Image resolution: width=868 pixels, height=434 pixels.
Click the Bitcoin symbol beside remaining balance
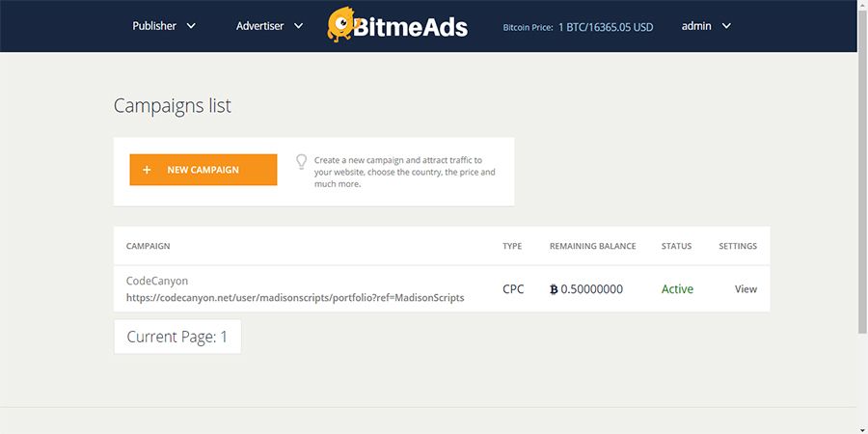[x=554, y=289]
